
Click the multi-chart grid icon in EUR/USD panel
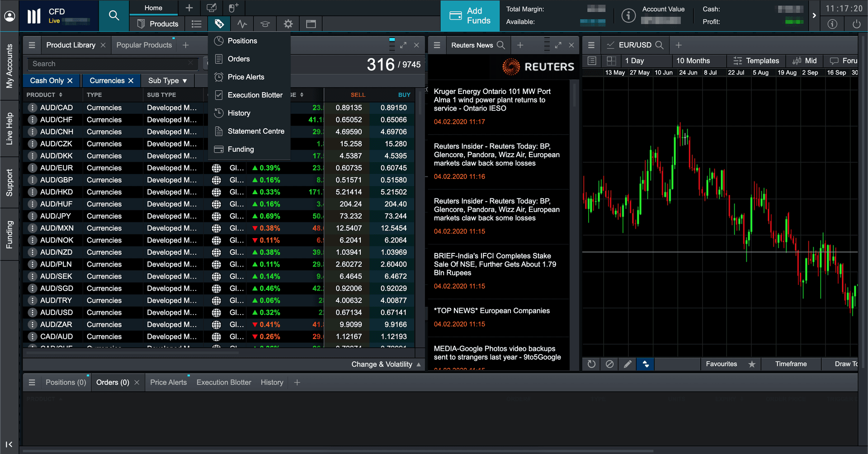coord(611,61)
